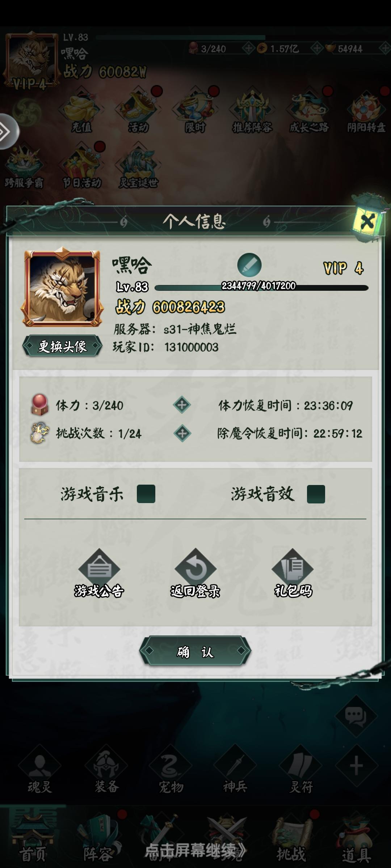Click the experience progress bar 2344799/4017200
This screenshot has height=868, width=391.
click(x=261, y=287)
